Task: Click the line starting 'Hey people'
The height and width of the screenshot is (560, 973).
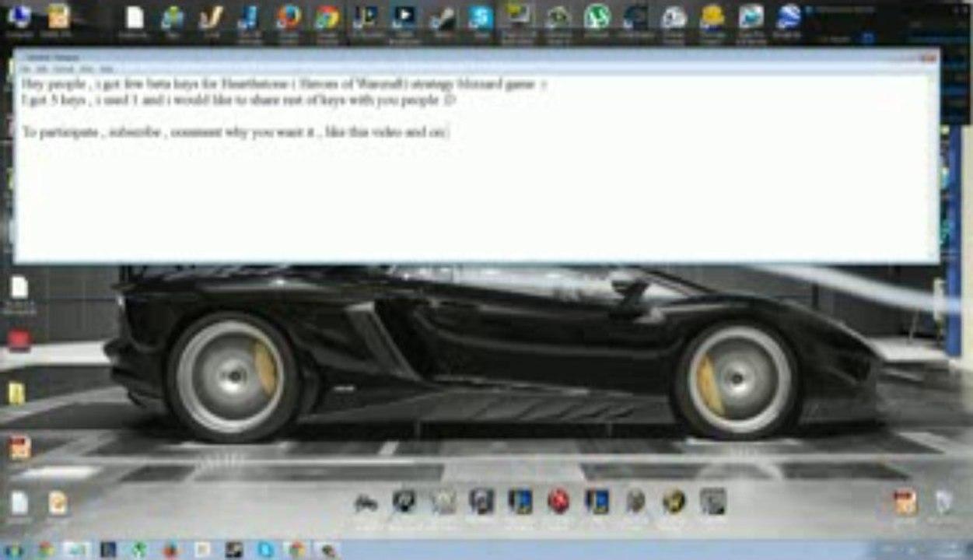Action: pyautogui.click(x=284, y=85)
